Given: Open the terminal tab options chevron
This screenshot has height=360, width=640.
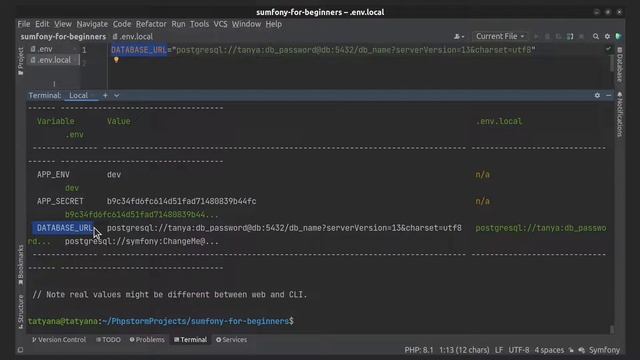Looking at the screenshot, I should tap(117, 95).
